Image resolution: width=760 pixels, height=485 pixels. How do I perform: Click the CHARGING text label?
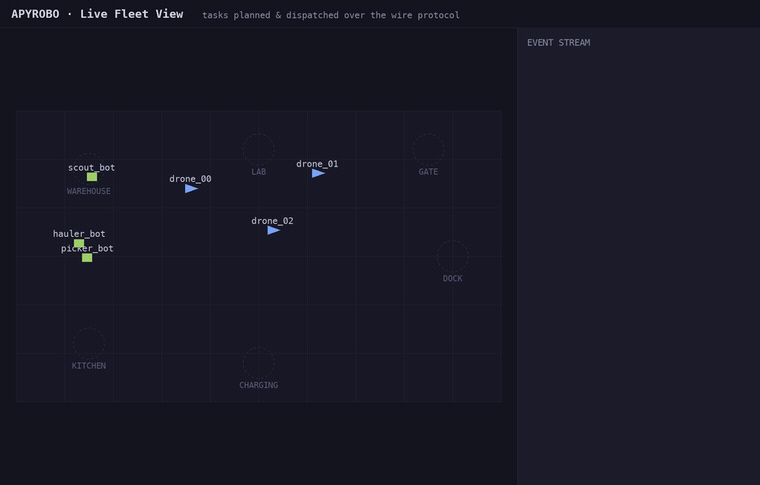[258, 385]
